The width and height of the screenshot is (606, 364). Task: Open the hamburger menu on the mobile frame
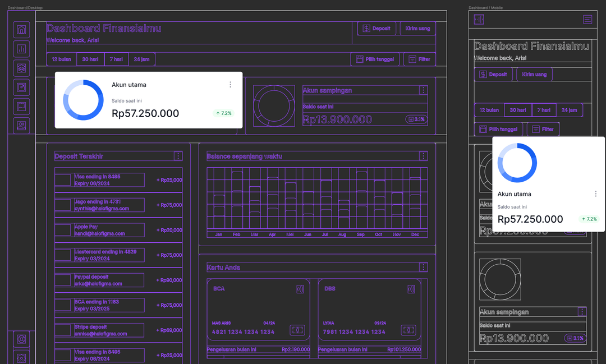click(588, 19)
